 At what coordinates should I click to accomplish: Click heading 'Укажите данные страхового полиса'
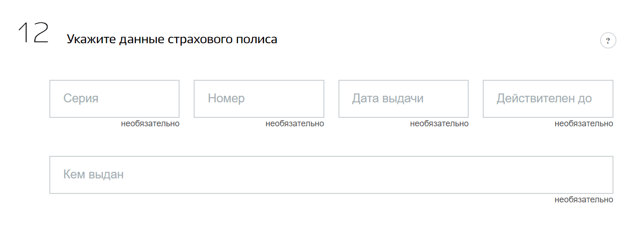coord(172,39)
